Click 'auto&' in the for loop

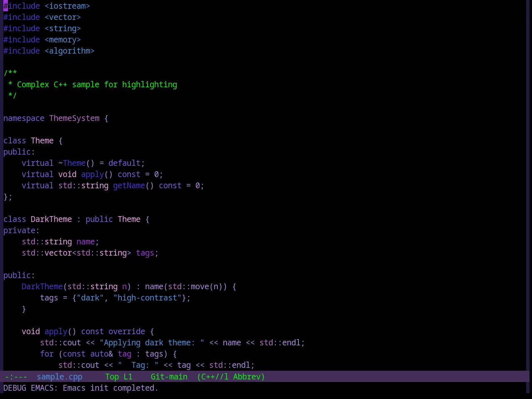pyautogui.click(x=101, y=354)
